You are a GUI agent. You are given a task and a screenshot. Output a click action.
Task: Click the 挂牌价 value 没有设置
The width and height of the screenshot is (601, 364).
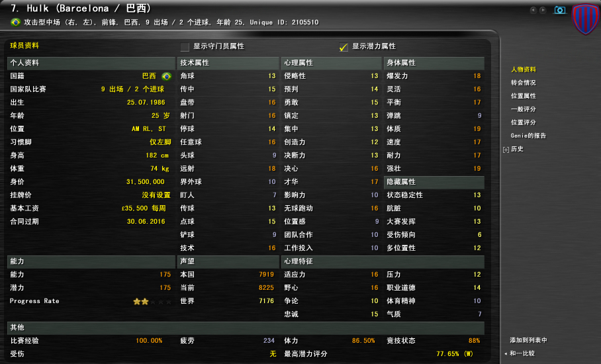[156, 195]
